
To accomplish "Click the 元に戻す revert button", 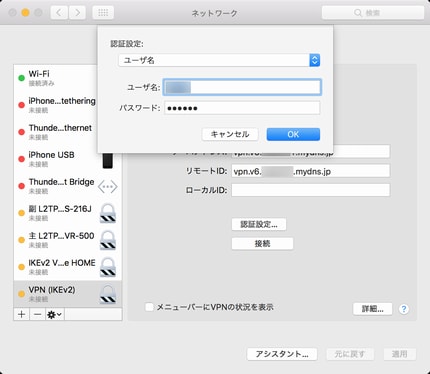I will [x=350, y=354].
